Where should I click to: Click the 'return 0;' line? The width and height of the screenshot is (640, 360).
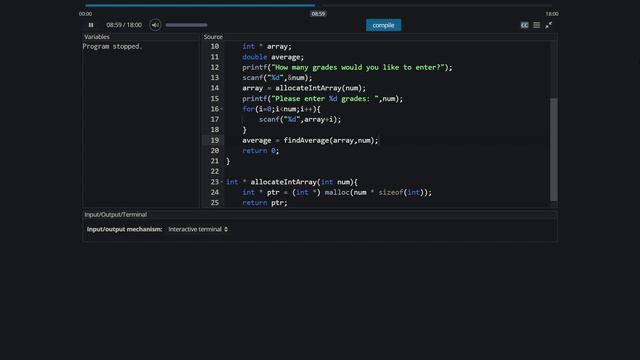(x=260, y=151)
